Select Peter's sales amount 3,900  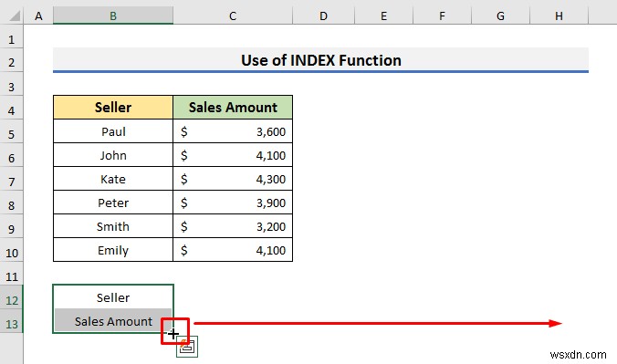[x=233, y=203]
